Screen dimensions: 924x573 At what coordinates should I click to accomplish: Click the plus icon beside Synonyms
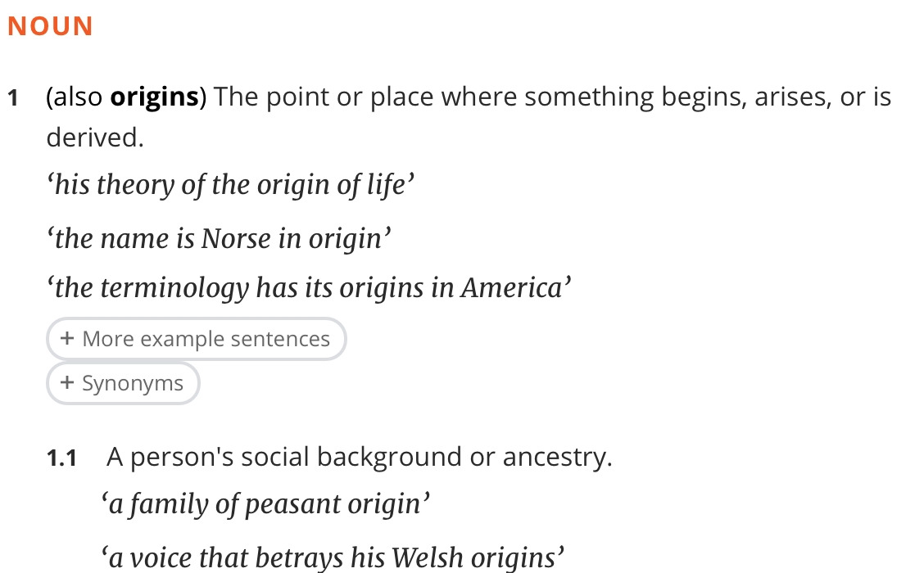click(x=66, y=382)
